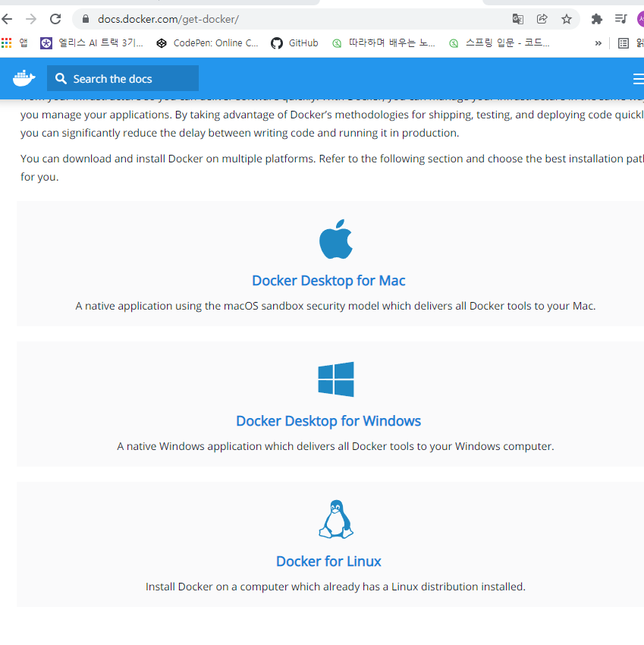Open the Docker Desktop for Mac link
This screenshot has width=644, height=645.
click(328, 281)
